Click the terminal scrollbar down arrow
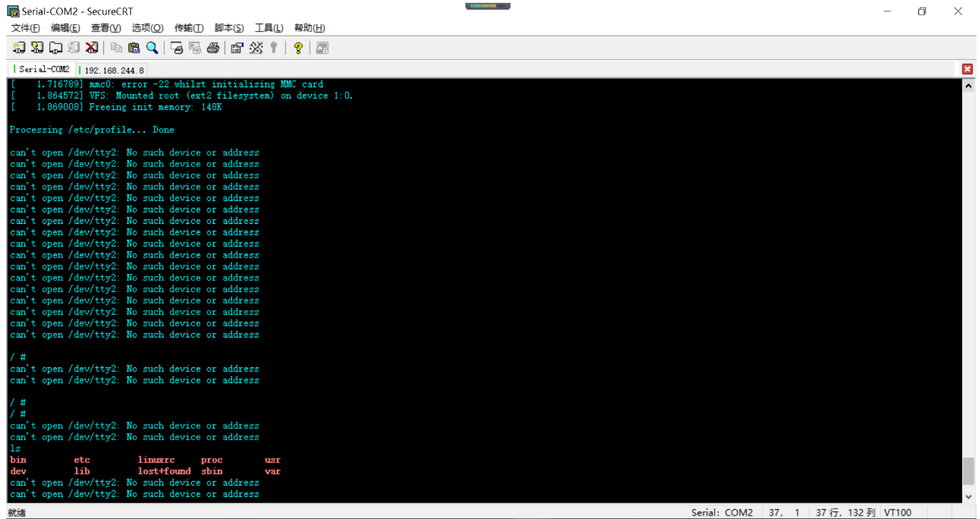980x519 pixels. (x=968, y=495)
